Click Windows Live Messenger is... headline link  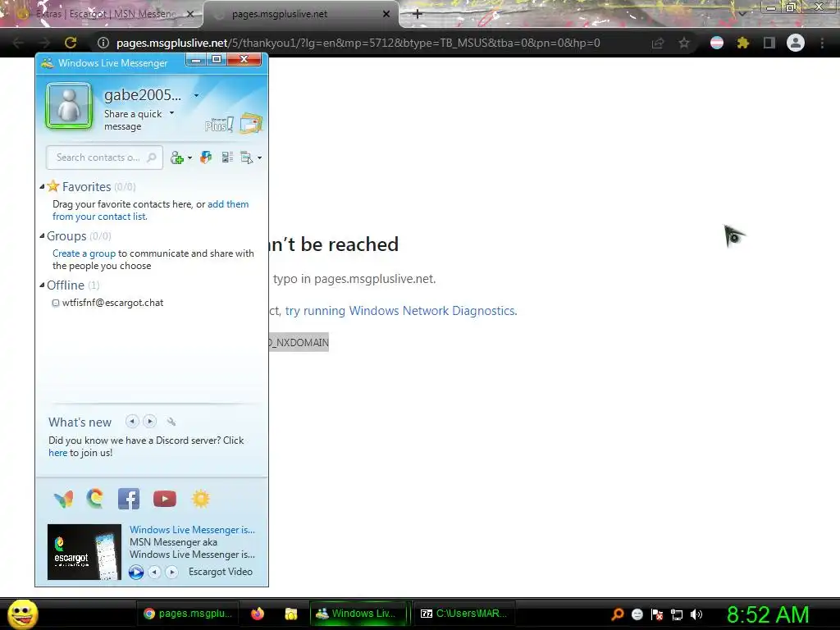click(192, 529)
